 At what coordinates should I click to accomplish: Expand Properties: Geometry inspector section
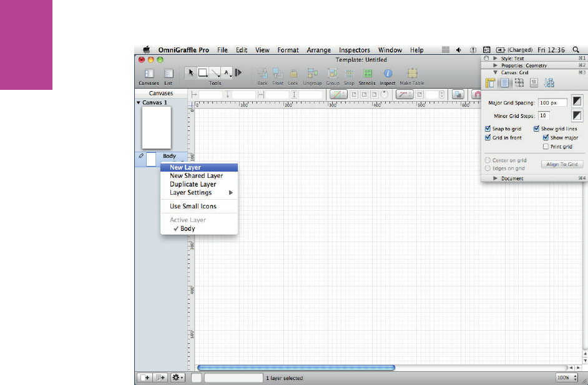[496, 66]
